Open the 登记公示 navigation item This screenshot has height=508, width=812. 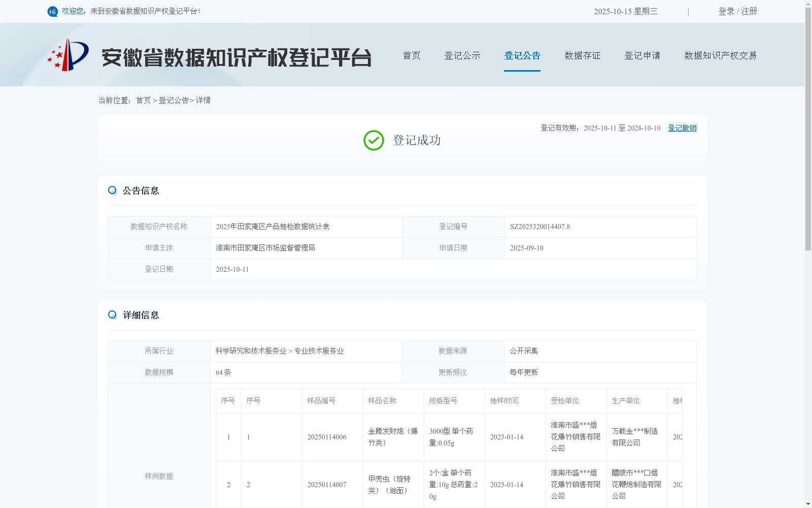462,55
